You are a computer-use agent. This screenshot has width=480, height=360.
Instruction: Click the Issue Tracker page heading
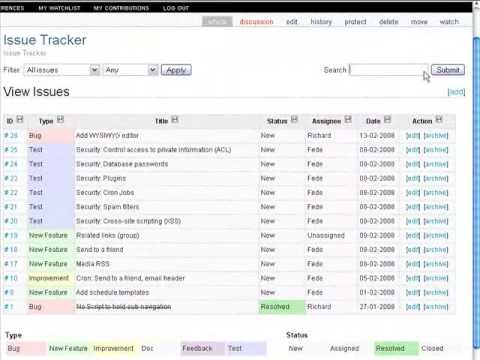click(x=45, y=40)
